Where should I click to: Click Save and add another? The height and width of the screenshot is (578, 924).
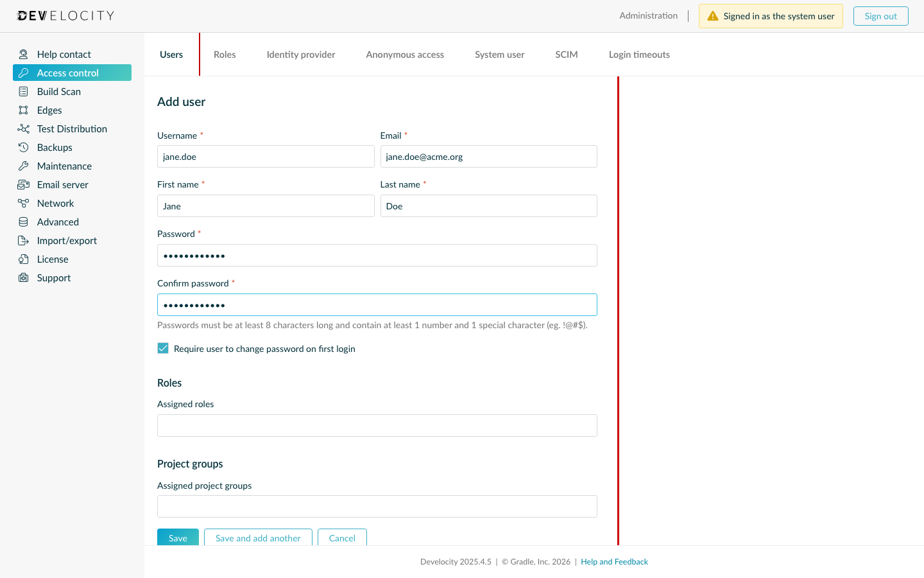click(258, 538)
